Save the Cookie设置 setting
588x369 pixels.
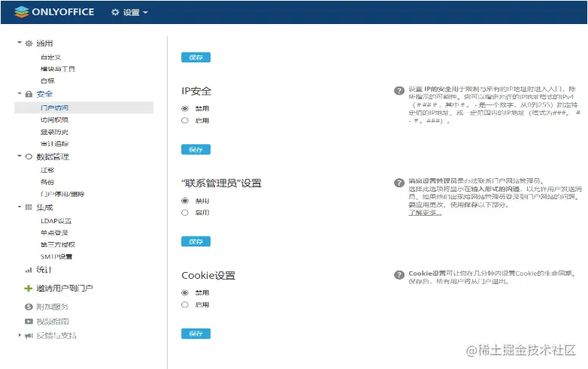point(195,334)
